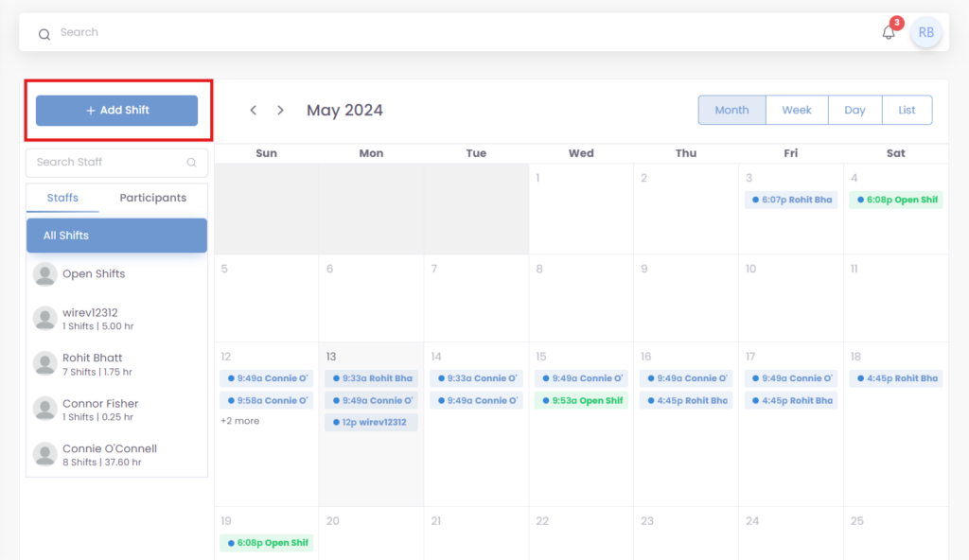The width and height of the screenshot is (969, 560).
Task: Navigate to next month with right chevron
Action: point(280,110)
